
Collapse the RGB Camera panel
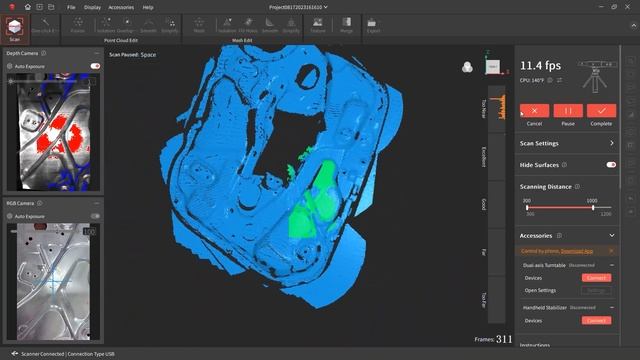pyautogui.click(x=97, y=203)
